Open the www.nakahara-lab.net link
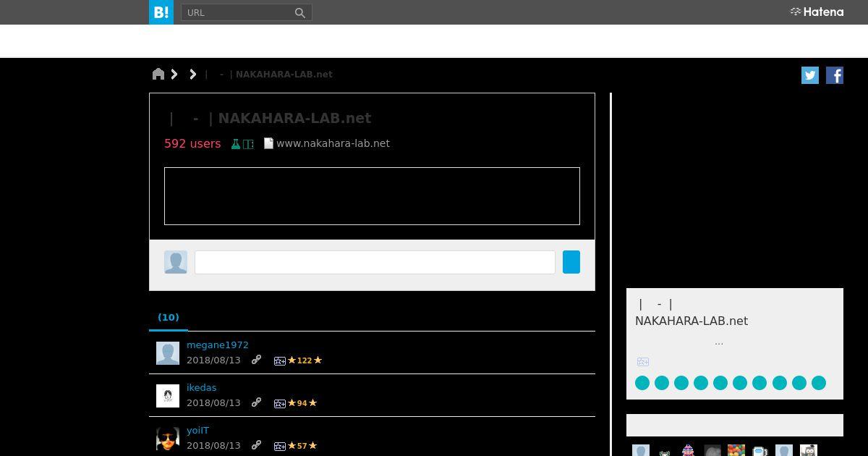The image size is (868, 456). click(x=333, y=143)
